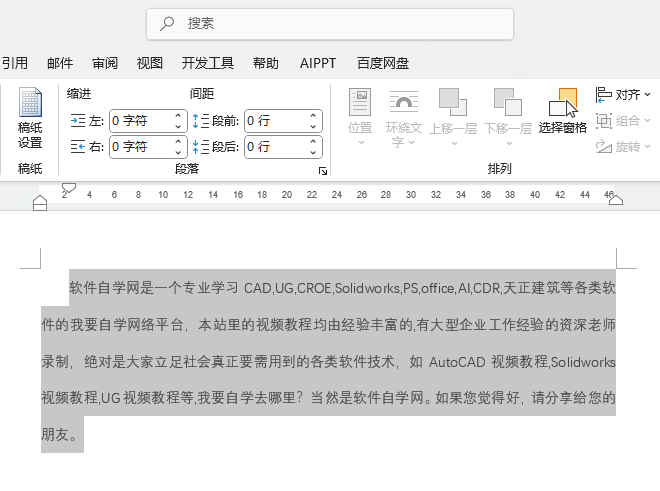Click the 环绕文字 wrap text icon
660x491 pixels.
[x=404, y=101]
